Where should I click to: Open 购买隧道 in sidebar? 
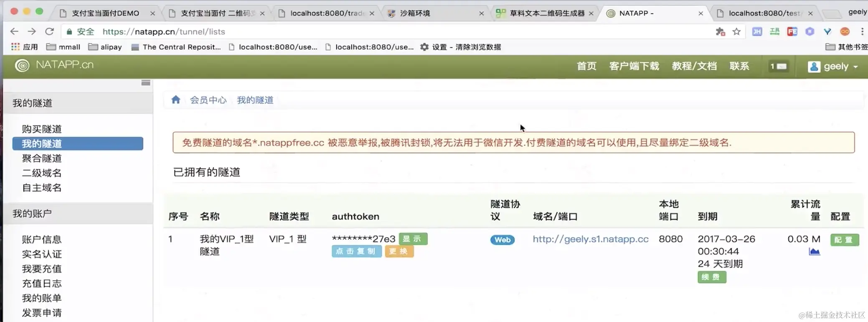point(42,129)
